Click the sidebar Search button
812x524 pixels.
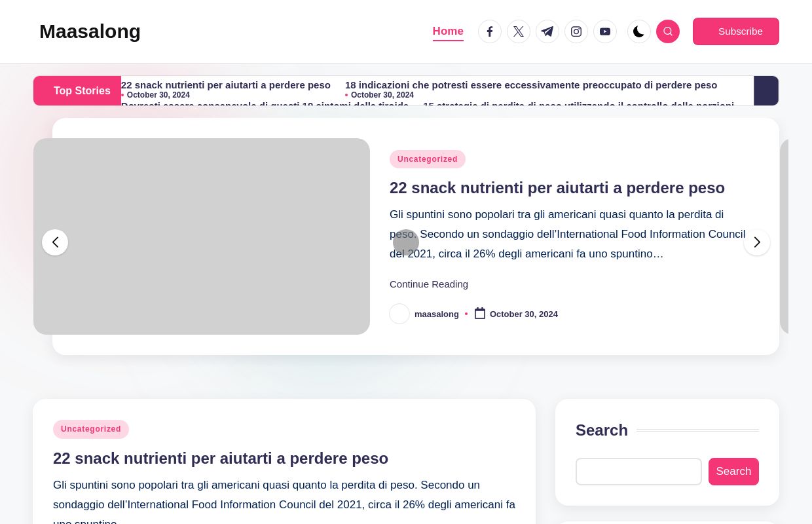(x=733, y=472)
